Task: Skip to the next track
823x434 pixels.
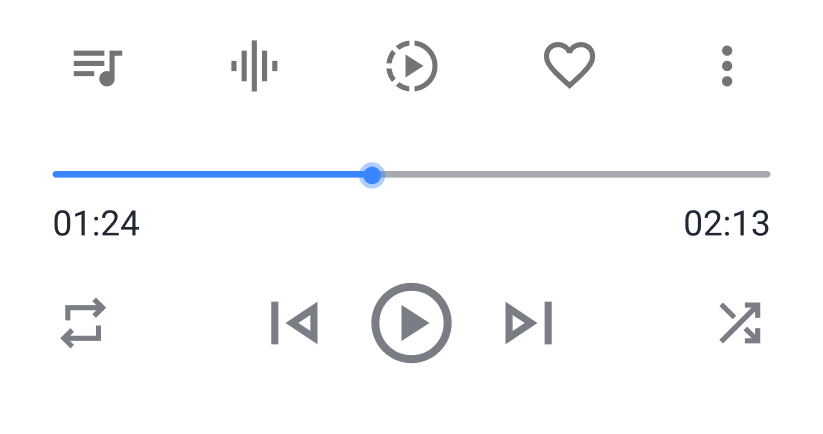Action: coord(529,323)
